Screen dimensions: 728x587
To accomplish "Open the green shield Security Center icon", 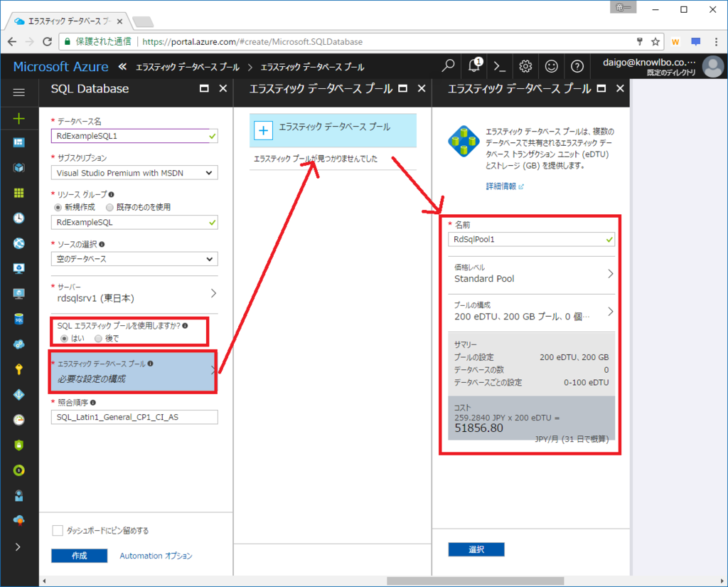I will pyautogui.click(x=19, y=445).
